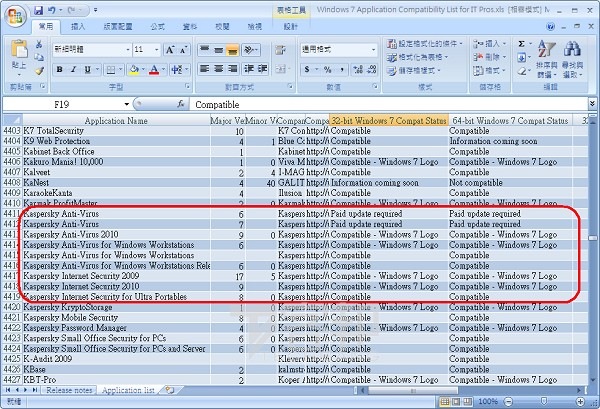
Task: Click the fx insert function icon
Action: point(181,104)
